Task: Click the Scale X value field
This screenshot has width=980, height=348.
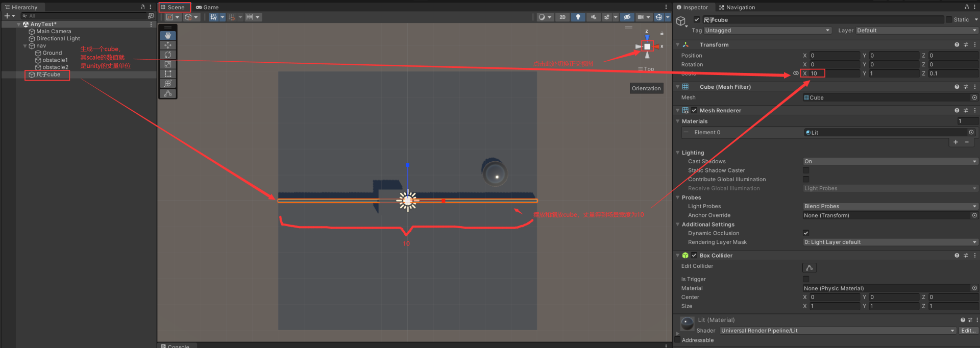Action: (834, 73)
